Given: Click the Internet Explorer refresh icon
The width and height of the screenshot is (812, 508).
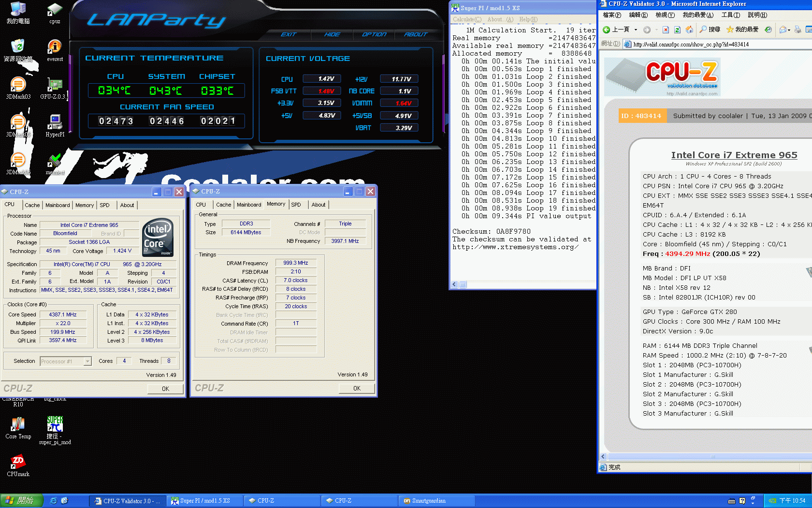Looking at the screenshot, I should pos(677,30).
